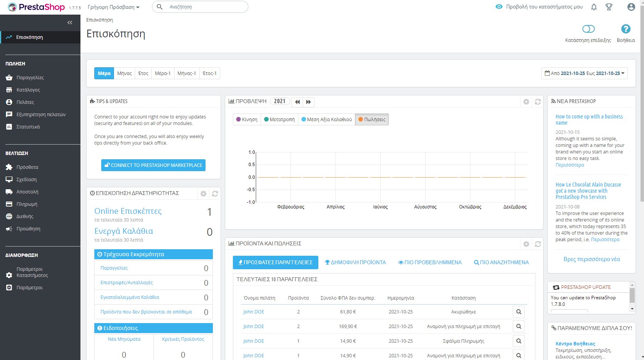Open the user profile avatar icon
This screenshot has width=644, height=360.
[631, 7]
